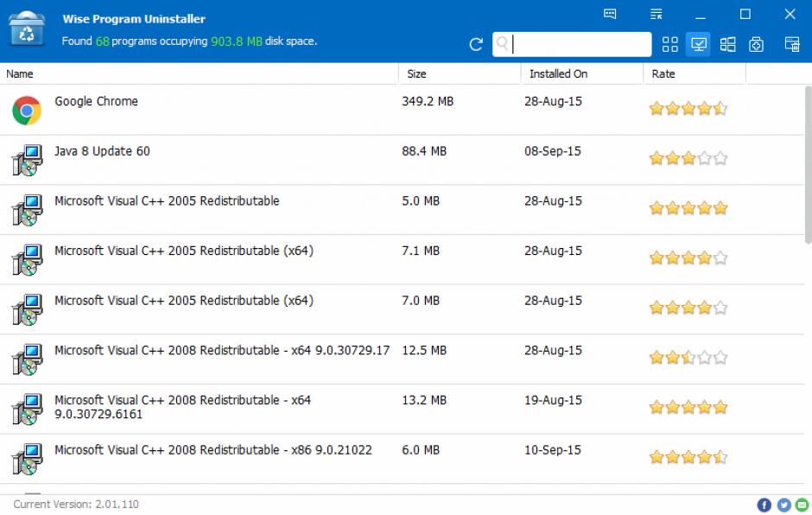Click star rating of 6.0 MB Visual C++ 2008 row
812x515 pixels.
click(x=688, y=456)
